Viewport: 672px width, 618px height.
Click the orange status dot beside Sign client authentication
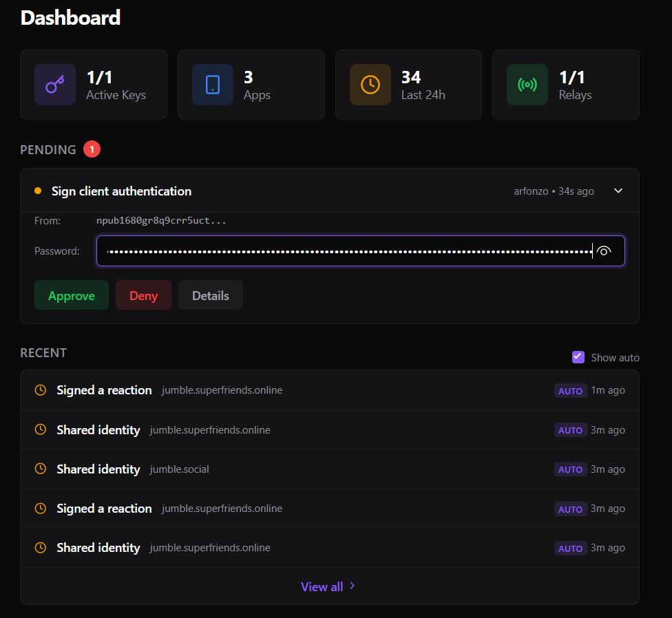(x=38, y=191)
